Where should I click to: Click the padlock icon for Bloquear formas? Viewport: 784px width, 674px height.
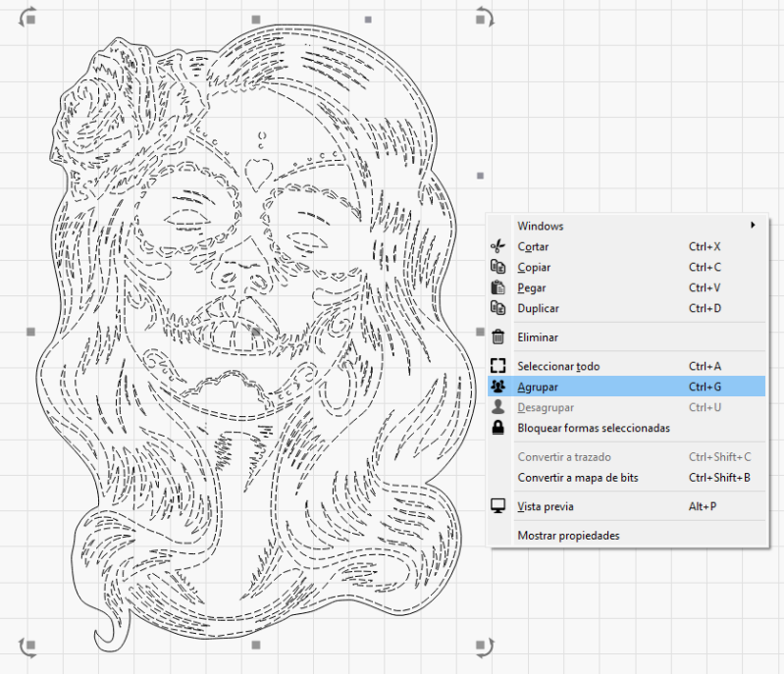[497, 428]
